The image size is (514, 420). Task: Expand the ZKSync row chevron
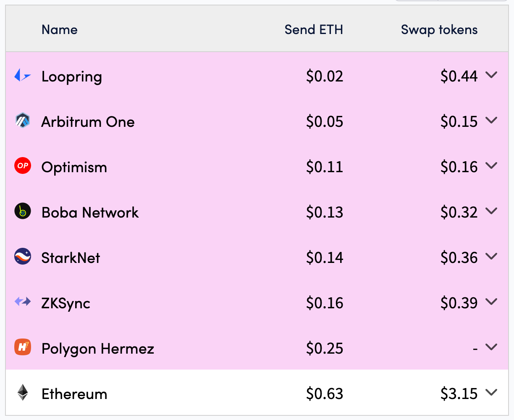[491, 302]
